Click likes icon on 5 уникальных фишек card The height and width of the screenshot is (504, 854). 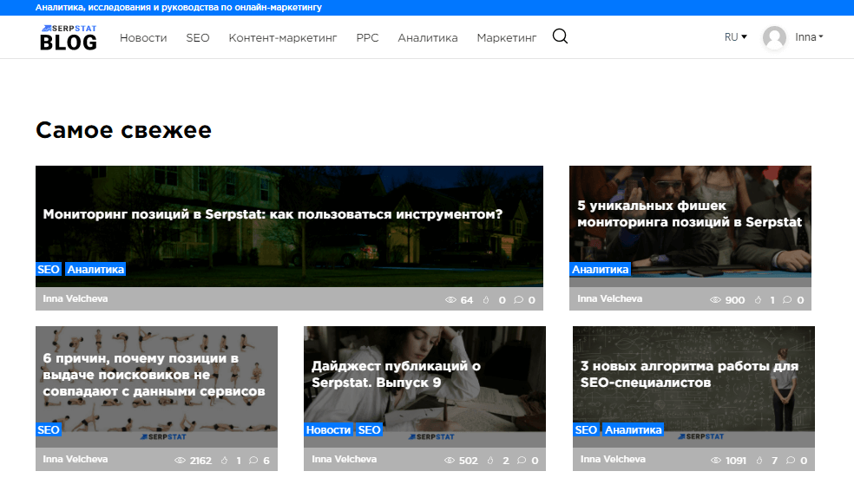[758, 300]
